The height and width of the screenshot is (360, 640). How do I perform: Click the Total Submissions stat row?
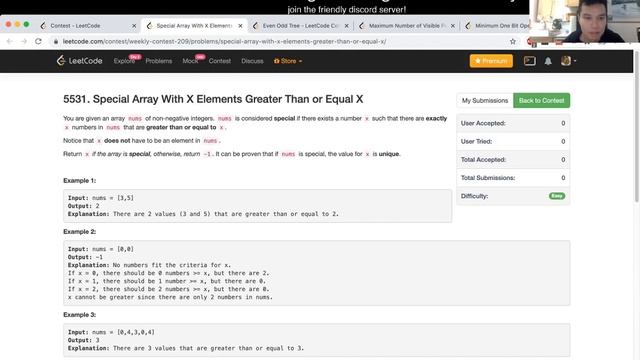point(513,178)
